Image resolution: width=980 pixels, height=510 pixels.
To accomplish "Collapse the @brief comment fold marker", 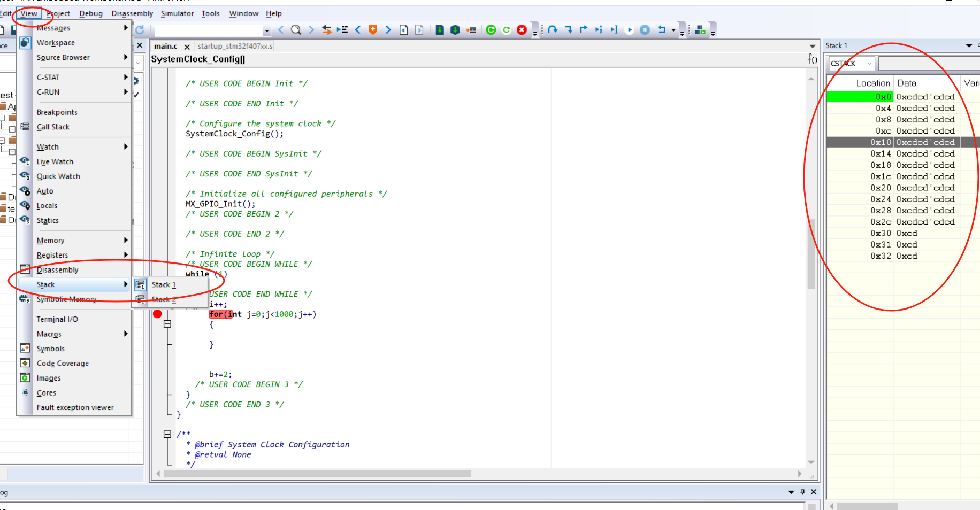I will [167, 434].
